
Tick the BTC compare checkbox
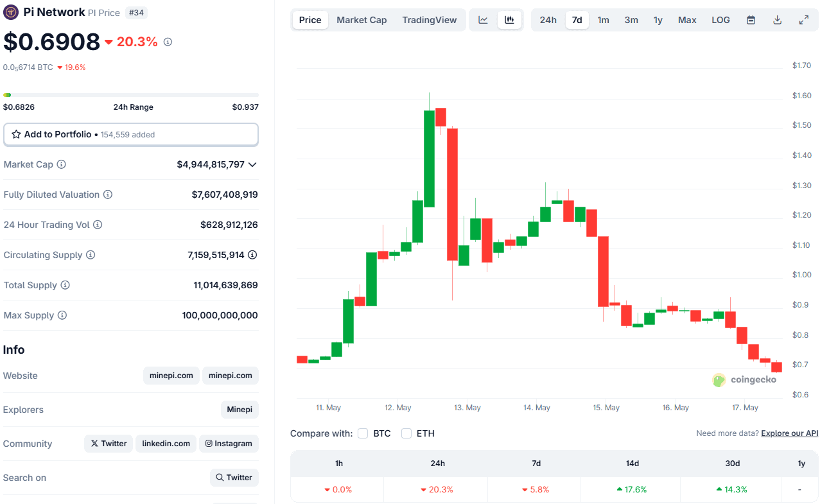pos(363,433)
